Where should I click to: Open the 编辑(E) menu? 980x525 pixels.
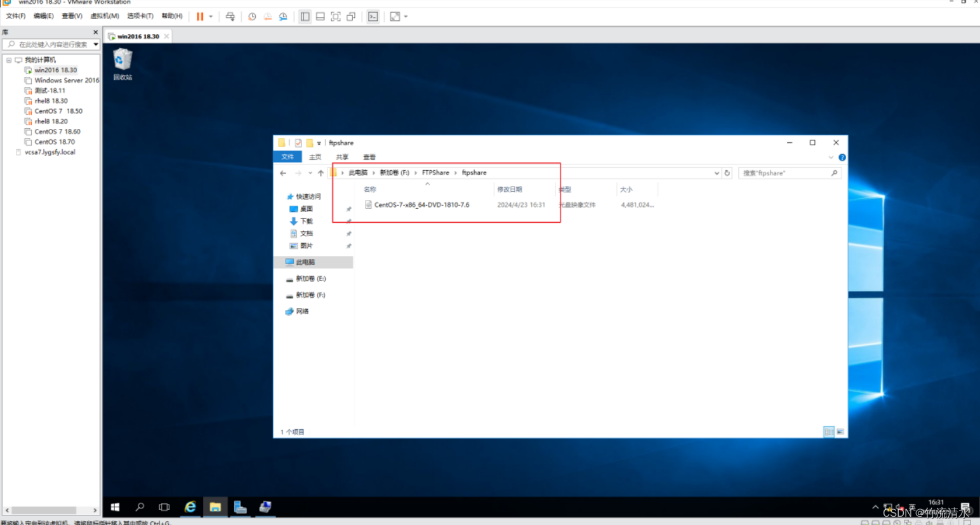44,16
